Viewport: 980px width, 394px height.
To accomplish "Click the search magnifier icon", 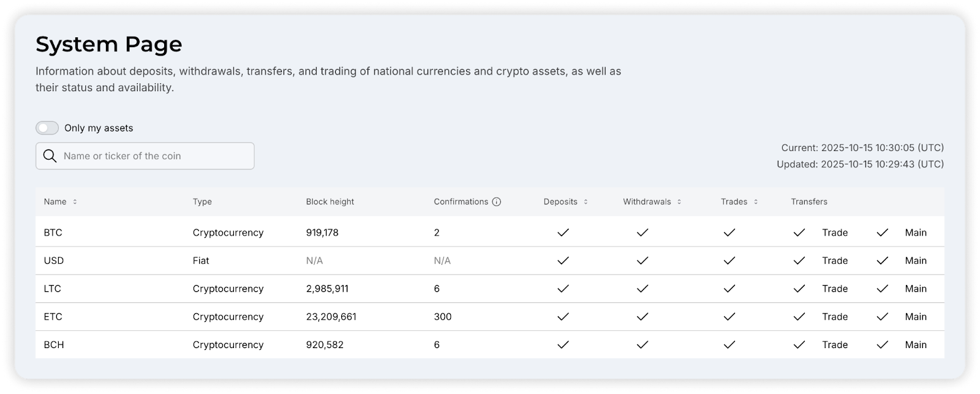I will (50, 156).
